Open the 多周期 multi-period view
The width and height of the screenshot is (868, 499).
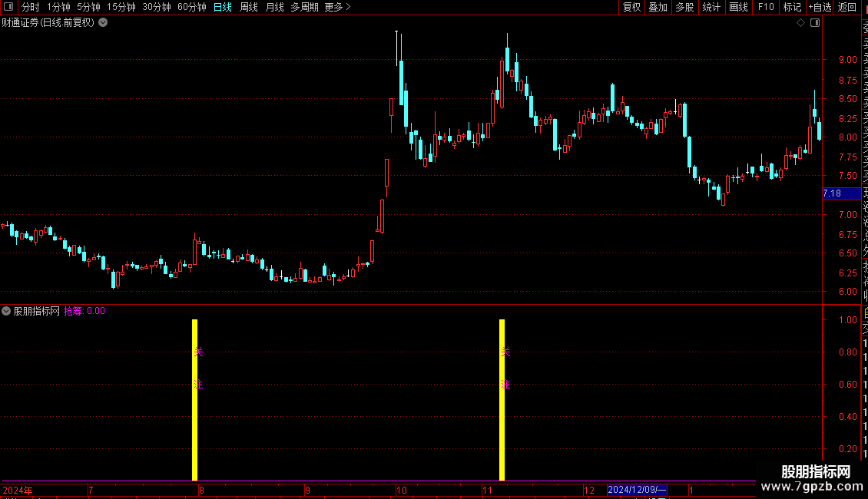304,7
